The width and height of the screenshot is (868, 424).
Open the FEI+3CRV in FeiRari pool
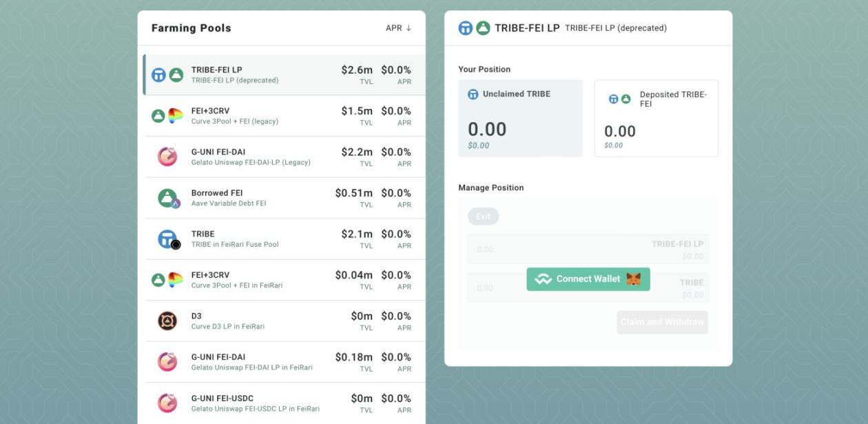click(284, 280)
